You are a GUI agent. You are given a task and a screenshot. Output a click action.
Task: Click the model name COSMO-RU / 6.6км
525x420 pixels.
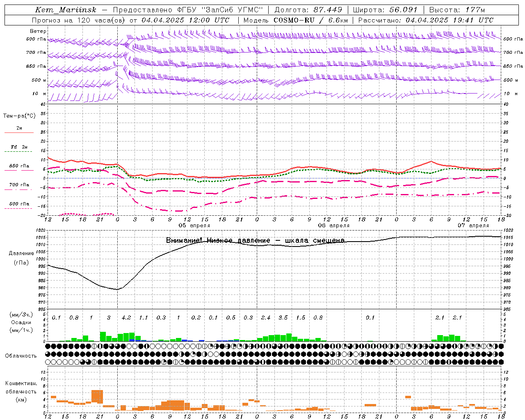tap(310, 20)
